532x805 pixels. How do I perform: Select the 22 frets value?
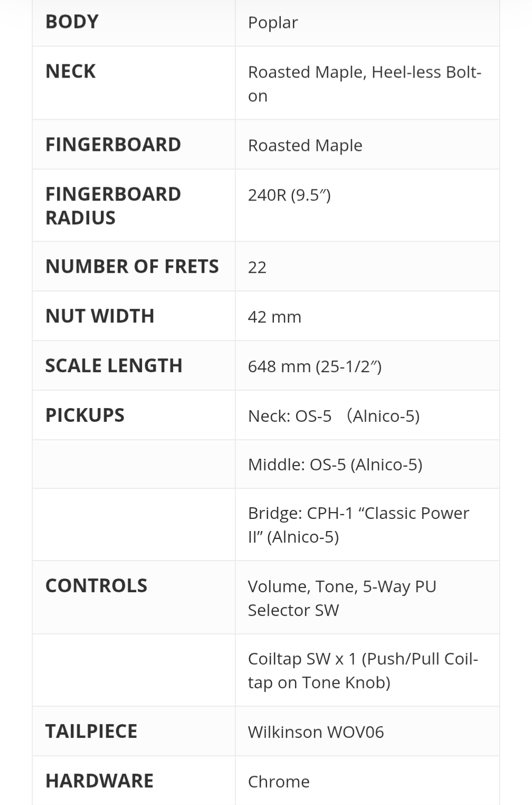[x=257, y=267]
